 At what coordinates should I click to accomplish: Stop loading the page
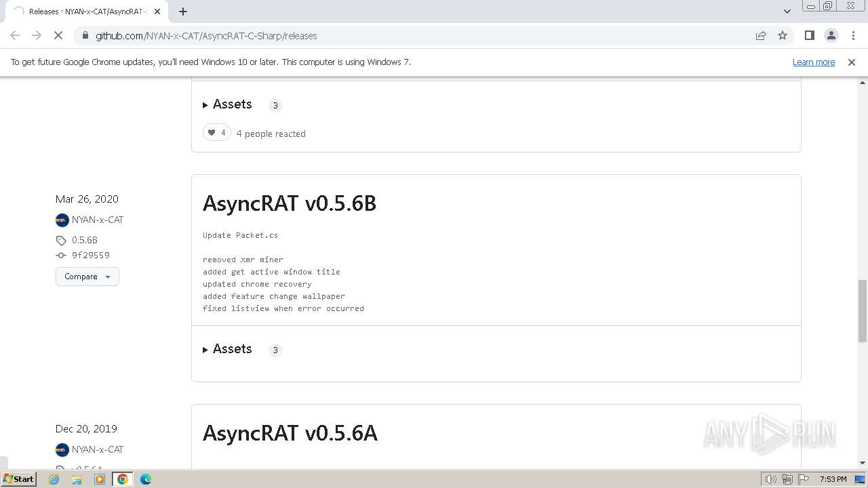click(x=58, y=36)
